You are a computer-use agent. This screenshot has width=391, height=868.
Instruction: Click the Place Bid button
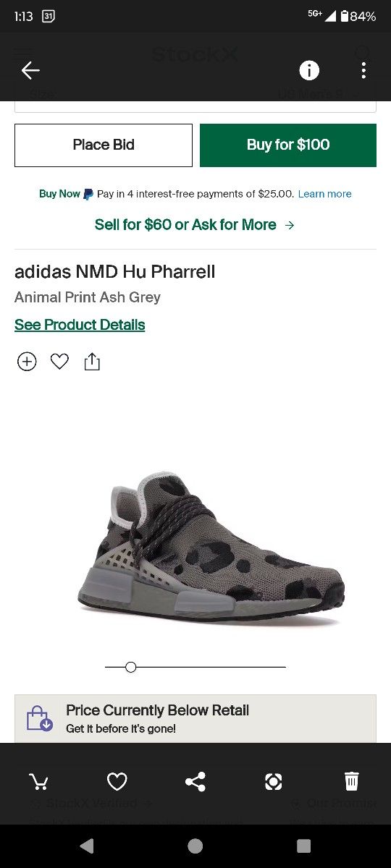click(x=104, y=145)
